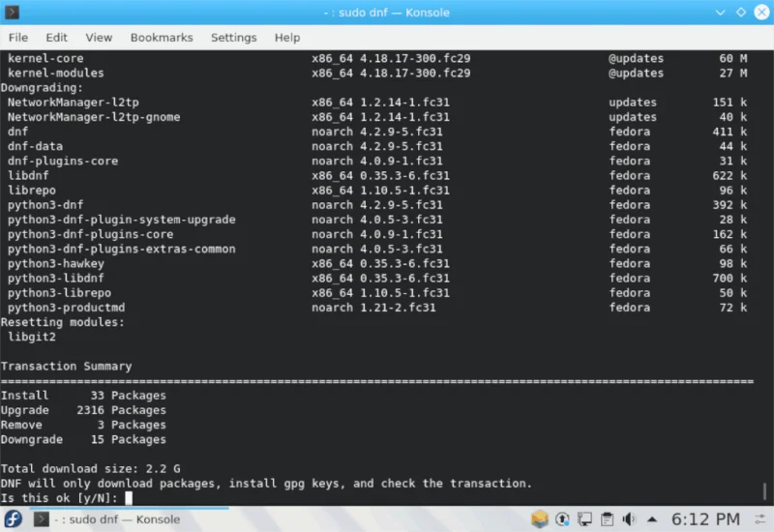Open the panel settings icon beside clock
Screen dimensions: 774x532
pos(760,519)
